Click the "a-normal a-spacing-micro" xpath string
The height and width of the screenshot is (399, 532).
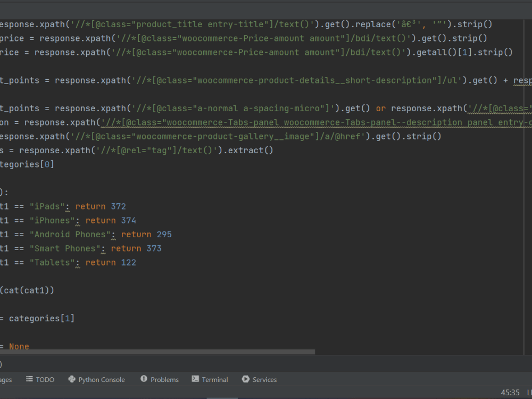pos(233,108)
